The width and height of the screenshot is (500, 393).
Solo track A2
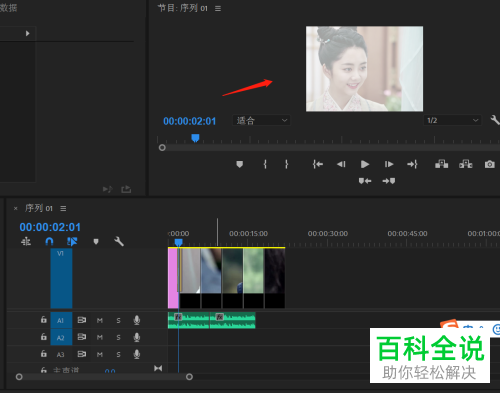point(118,337)
